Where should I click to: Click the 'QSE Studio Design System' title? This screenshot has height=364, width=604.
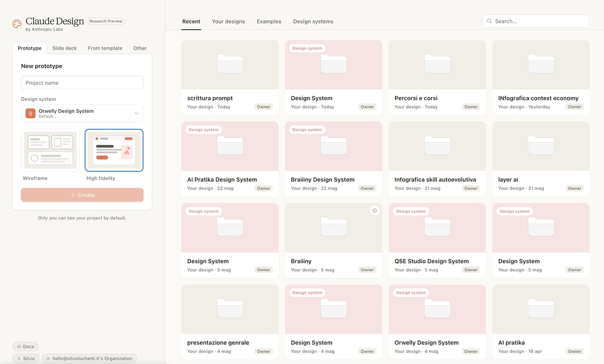coord(431,261)
